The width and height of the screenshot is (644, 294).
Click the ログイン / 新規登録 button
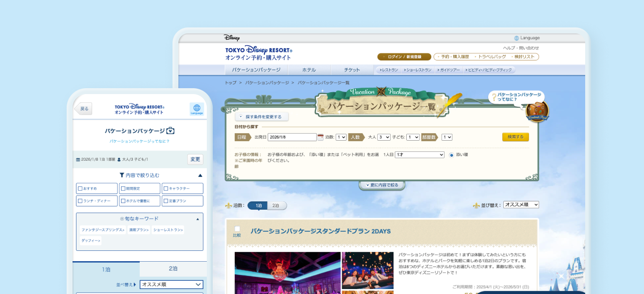[404, 57]
